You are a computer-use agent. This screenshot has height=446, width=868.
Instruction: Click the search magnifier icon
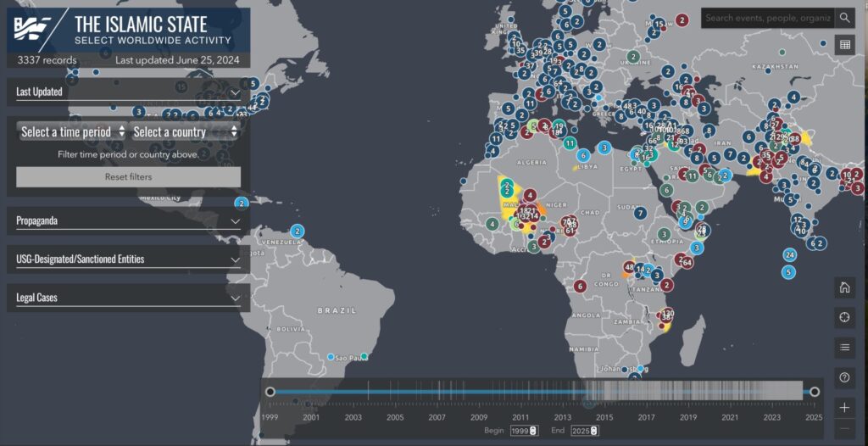point(844,18)
